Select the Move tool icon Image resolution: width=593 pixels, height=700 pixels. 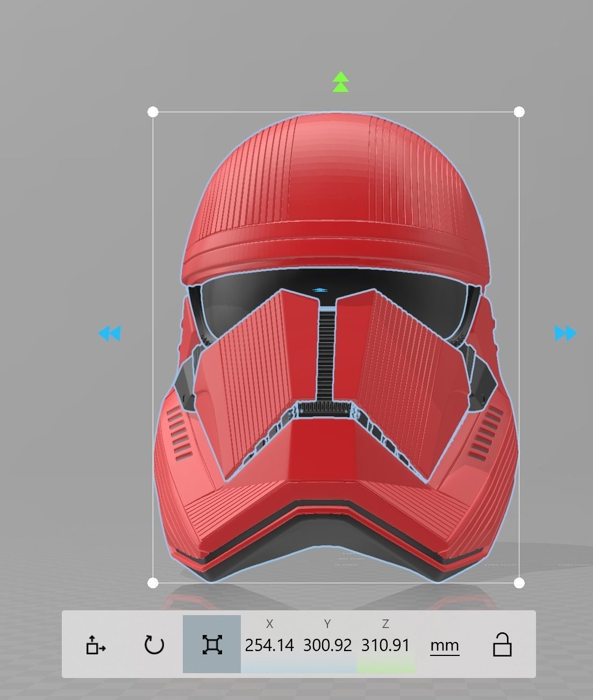coord(96,645)
